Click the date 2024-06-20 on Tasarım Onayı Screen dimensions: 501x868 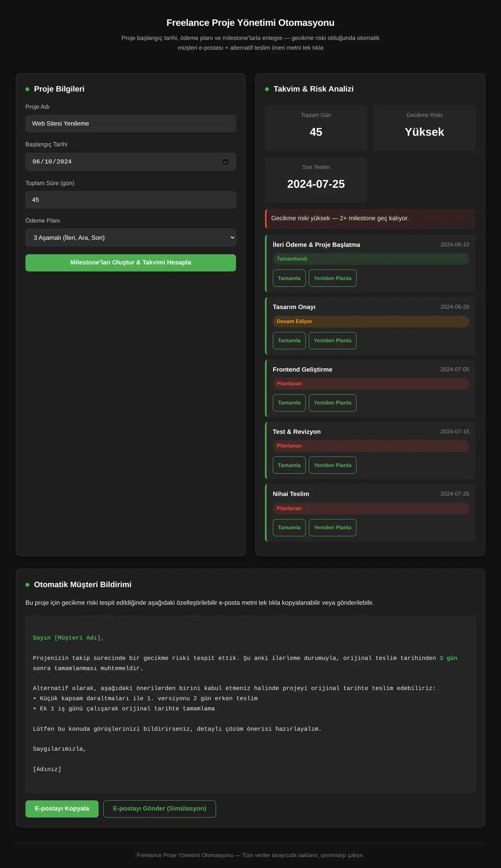pyautogui.click(x=455, y=307)
